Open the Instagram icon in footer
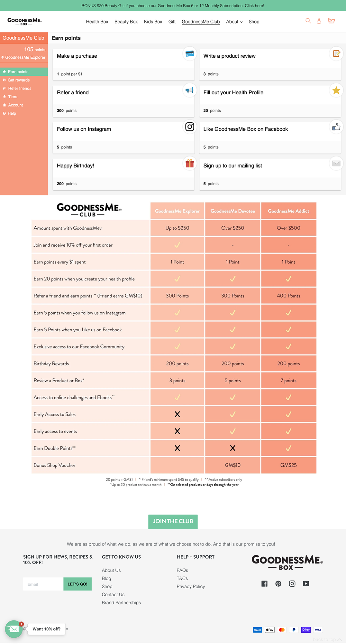 pos(292,583)
